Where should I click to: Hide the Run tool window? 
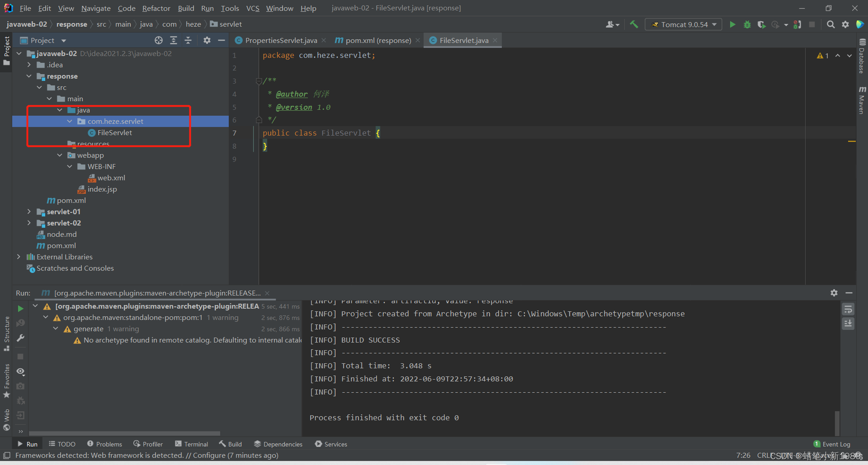pyautogui.click(x=849, y=293)
